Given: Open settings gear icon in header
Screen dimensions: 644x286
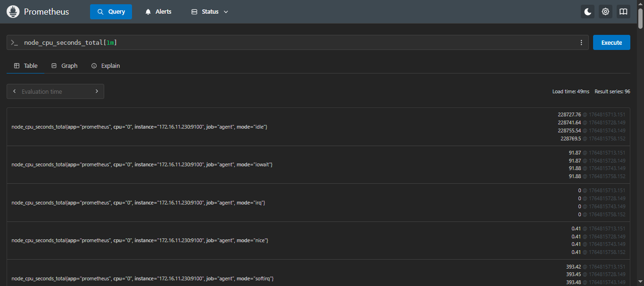Looking at the screenshot, I should (x=605, y=12).
